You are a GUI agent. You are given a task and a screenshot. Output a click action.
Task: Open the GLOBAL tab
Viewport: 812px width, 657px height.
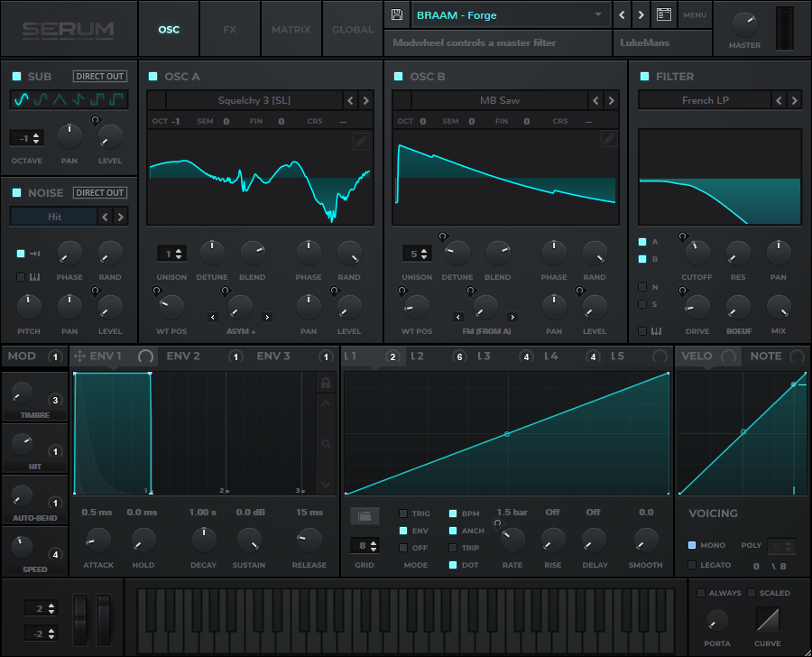pos(353,30)
